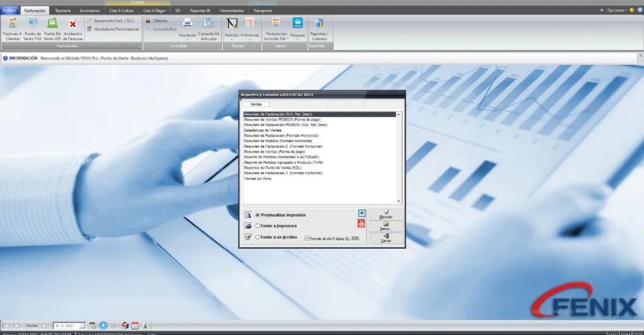The image size is (644, 335).
Task: Click the Cerrar button
Action: tap(386, 239)
